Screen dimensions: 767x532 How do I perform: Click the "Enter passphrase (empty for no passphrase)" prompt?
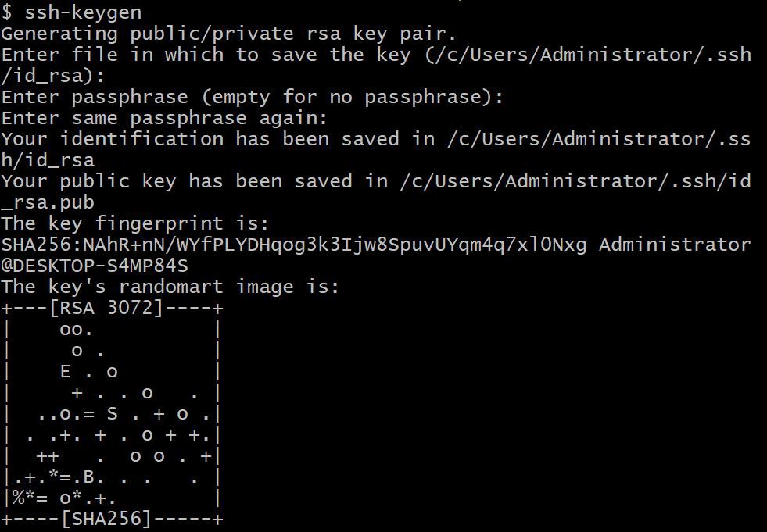252,97
